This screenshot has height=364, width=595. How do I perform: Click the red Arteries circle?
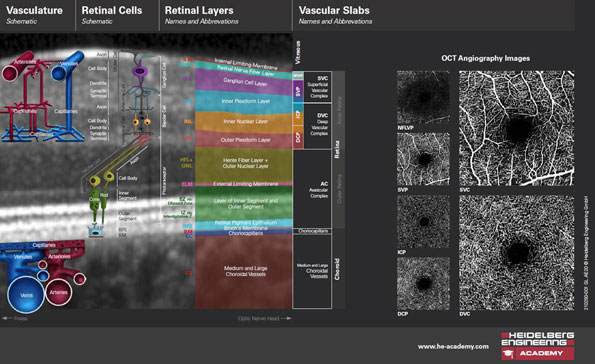point(58,292)
